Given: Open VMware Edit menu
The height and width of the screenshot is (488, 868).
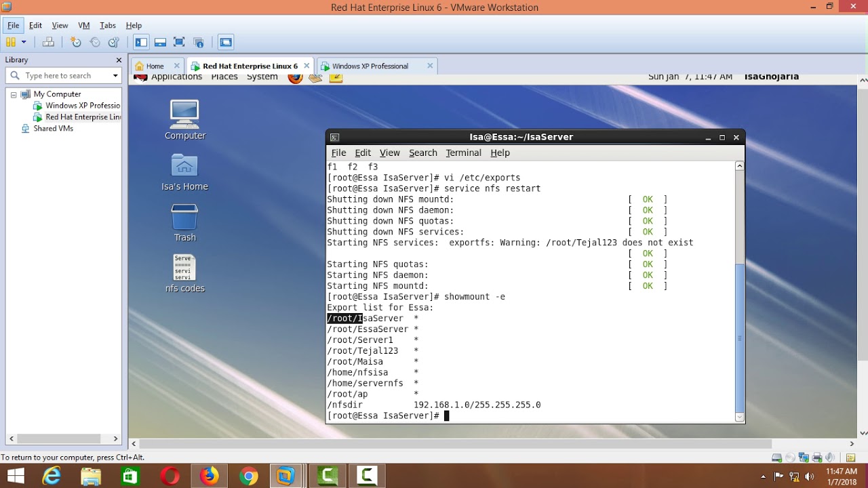Looking at the screenshot, I should (x=35, y=25).
